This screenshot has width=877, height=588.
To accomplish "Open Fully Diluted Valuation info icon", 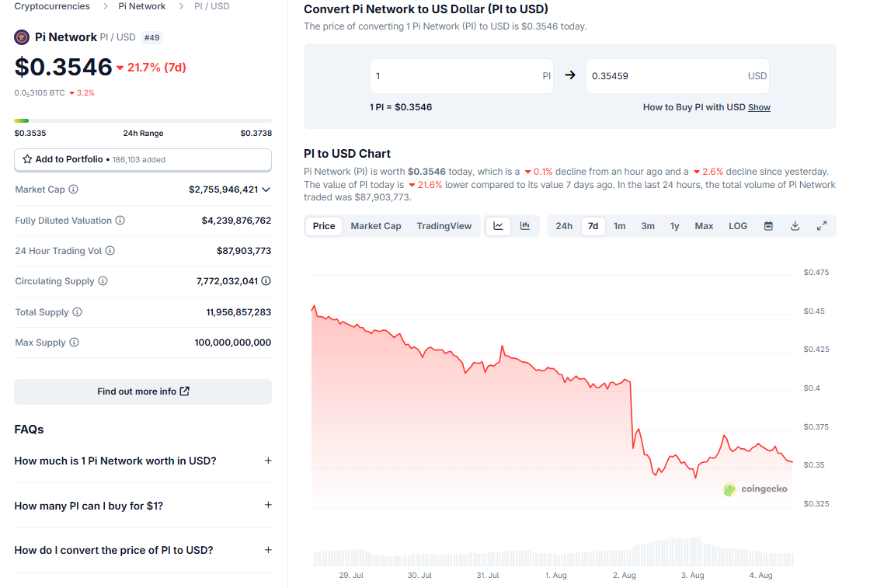I will point(120,221).
